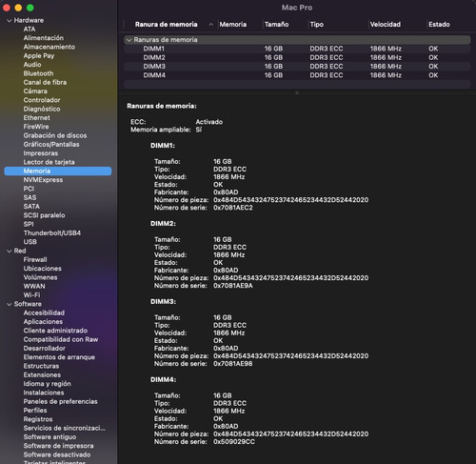
Task: Select FireWire in sidebar
Action: (36, 127)
